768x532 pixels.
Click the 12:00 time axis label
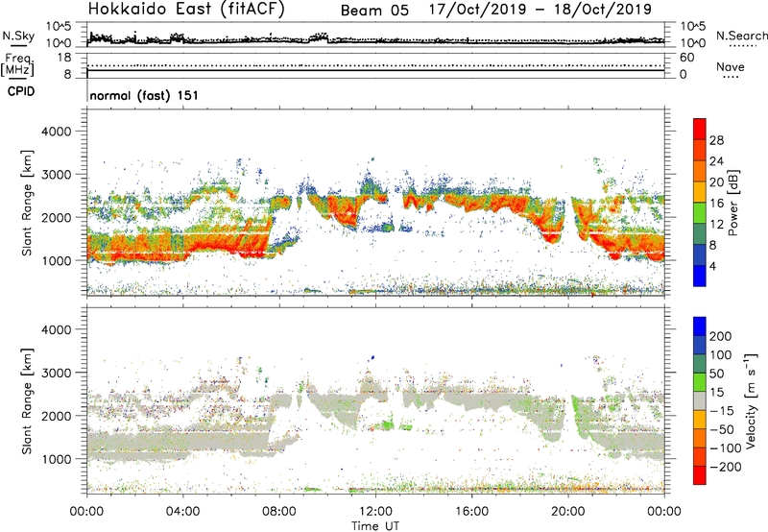(375, 512)
